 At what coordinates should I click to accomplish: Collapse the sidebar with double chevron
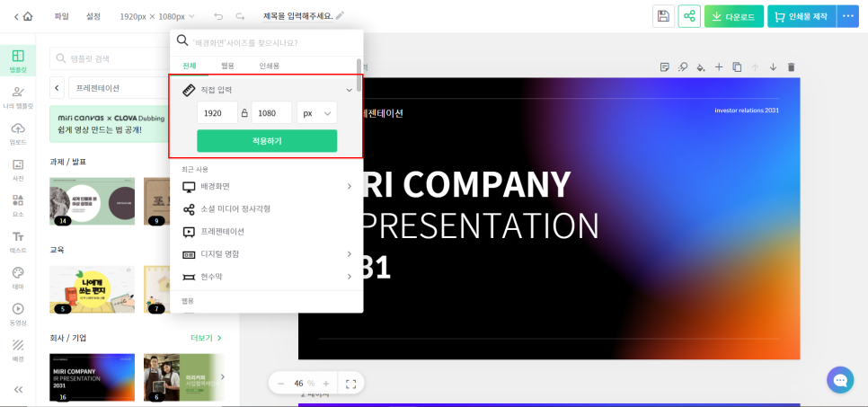click(18, 389)
